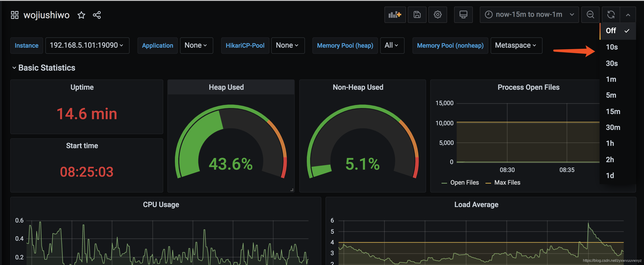644x265 pixels.
Task: Click the wojiushiwo dashboard title
Action: (47, 15)
